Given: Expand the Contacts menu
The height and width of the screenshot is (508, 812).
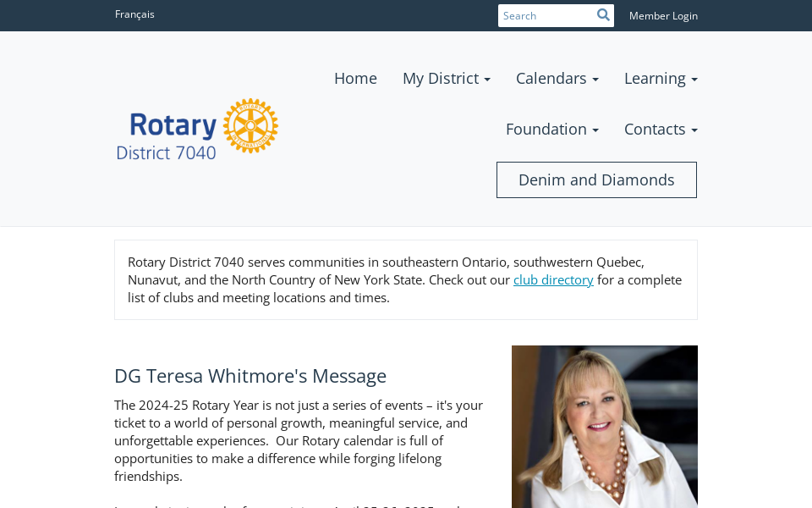Looking at the screenshot, I should pyautogui.click(x=660, y=129).
